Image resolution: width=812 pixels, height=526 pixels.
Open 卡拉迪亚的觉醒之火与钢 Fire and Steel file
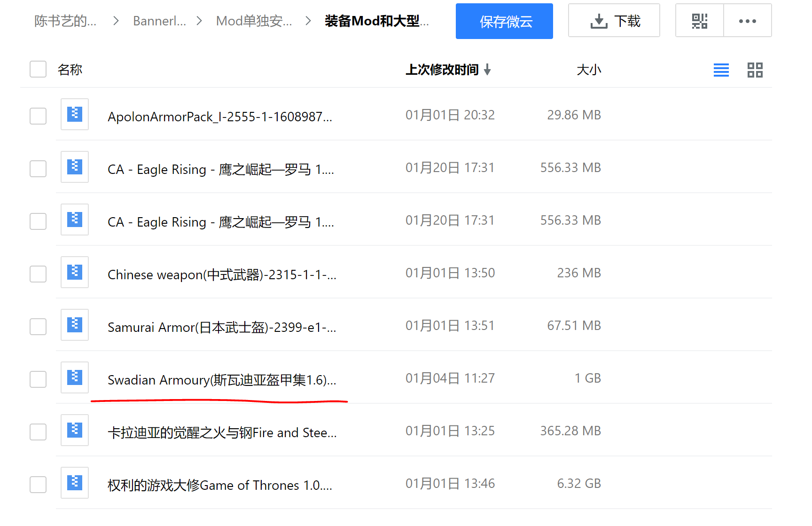point(222,432)
